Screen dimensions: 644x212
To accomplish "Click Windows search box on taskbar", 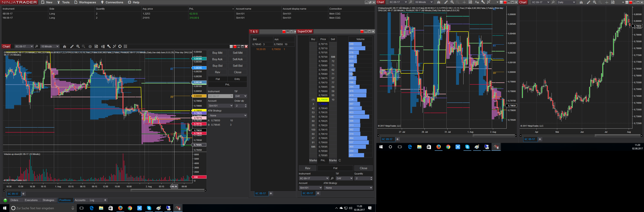I will pyautogui.click(x=43, y=208).
